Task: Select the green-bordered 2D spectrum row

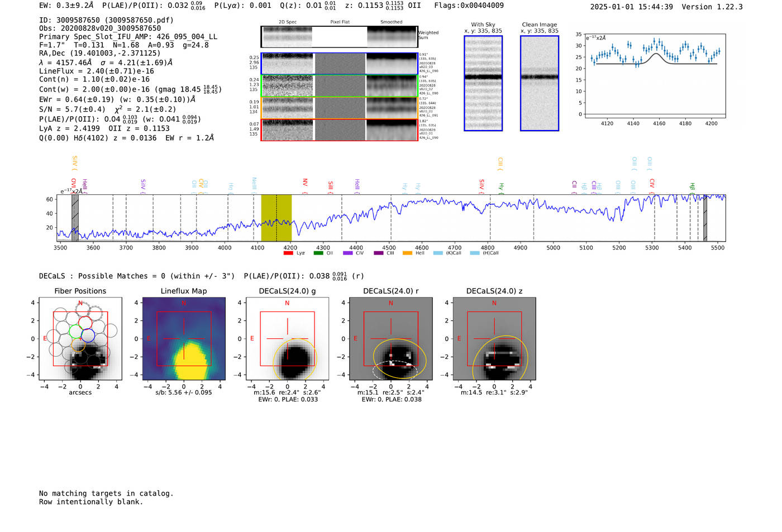Action: pyautogui.click(x=340, y=86)
